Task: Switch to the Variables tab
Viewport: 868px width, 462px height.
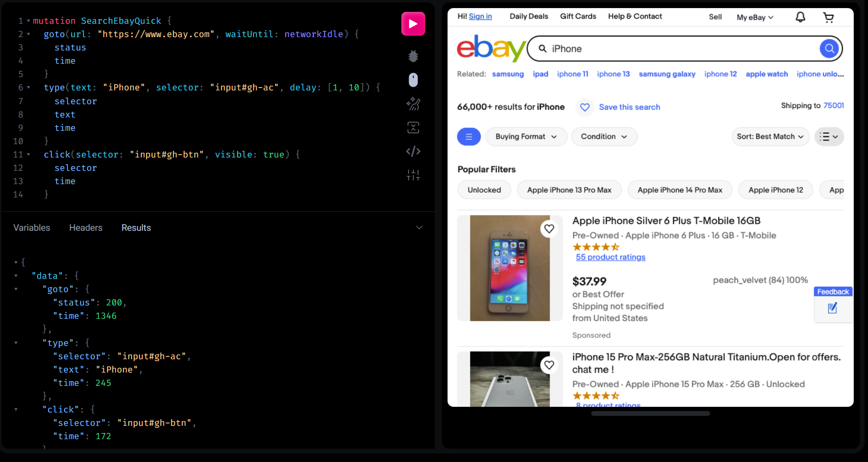Action: [31, 228]
